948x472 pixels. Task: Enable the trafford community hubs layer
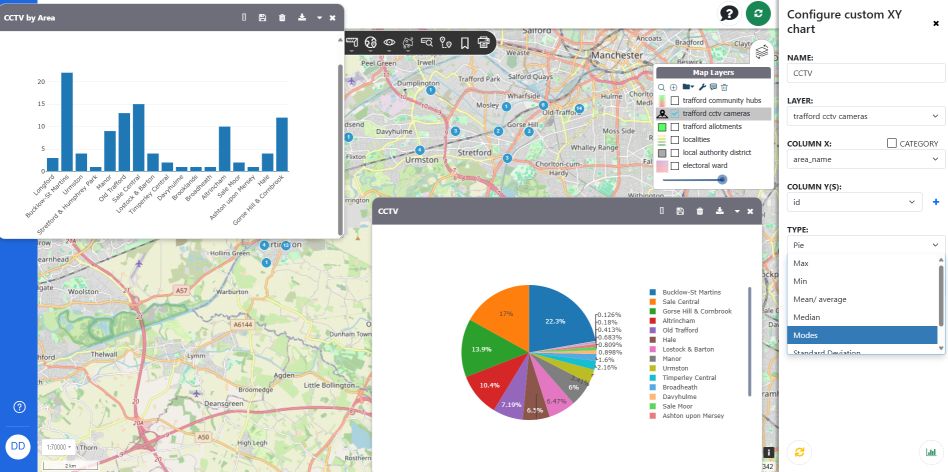(x=675, y=101)
